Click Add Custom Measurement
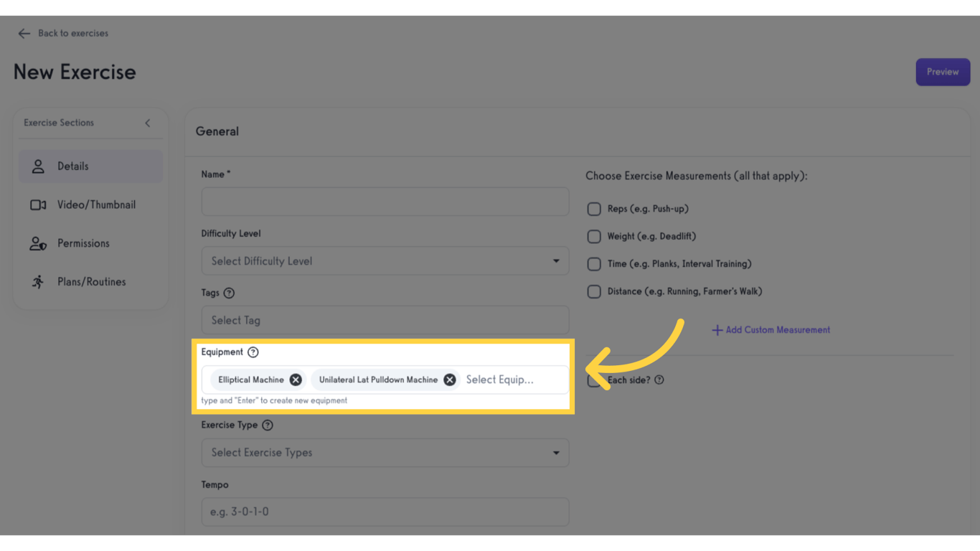The width and height of the screenshot is (980, 551). pos(771,329)
